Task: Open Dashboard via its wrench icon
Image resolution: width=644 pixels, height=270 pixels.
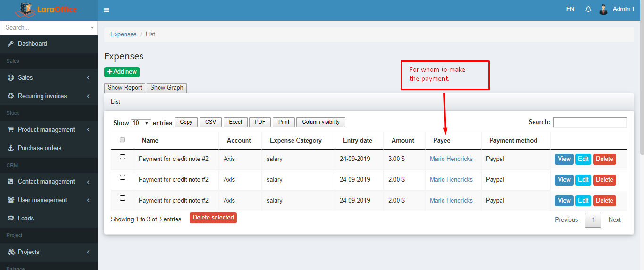Action: pyautogui.click(x=11, y=44)
